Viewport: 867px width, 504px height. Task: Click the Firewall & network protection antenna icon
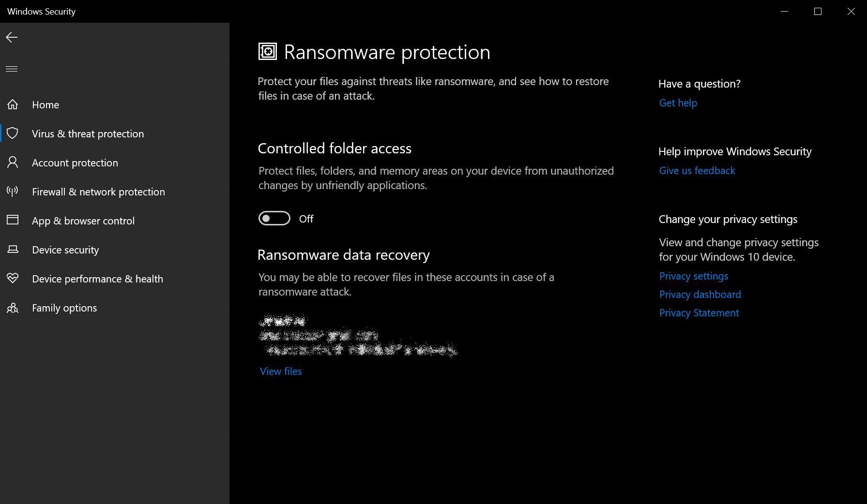coord(13,192)
